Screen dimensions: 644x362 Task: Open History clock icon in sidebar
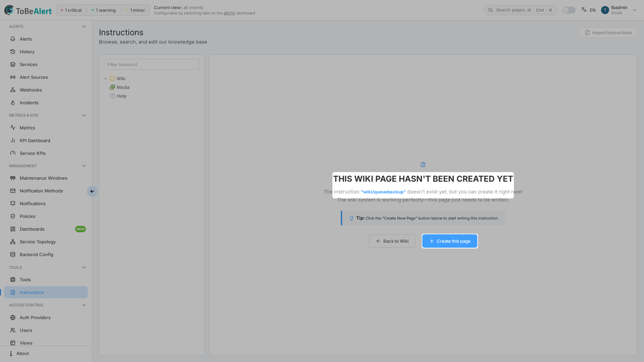click(13, 52)
